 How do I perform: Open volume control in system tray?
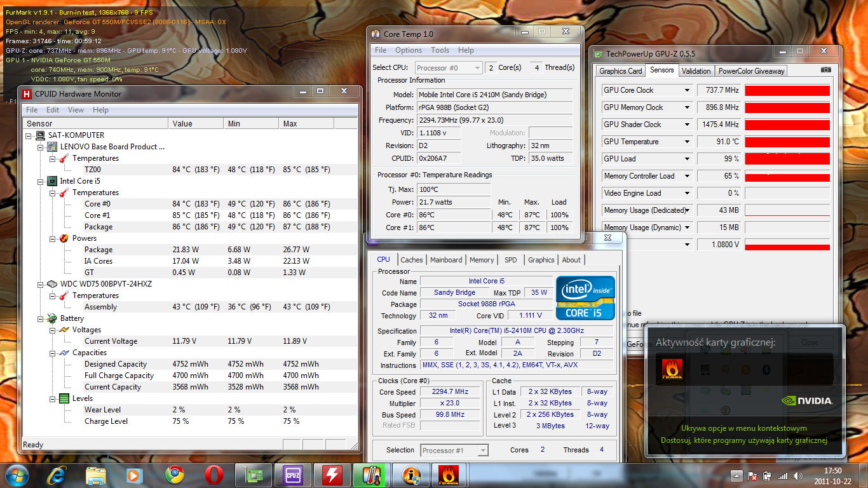[x=797, y=475]
